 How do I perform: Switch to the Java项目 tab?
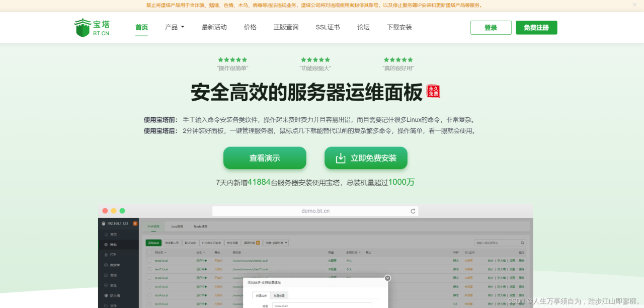tap(177, 227)
